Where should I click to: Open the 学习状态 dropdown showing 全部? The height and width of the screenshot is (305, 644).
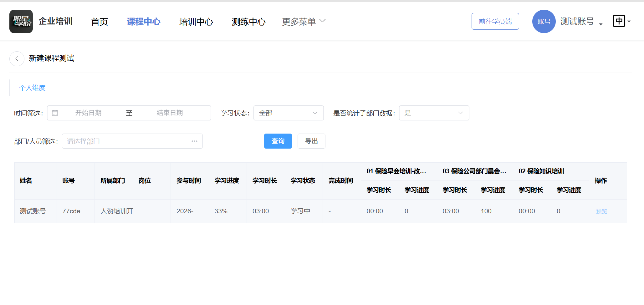tap(288, 113)
